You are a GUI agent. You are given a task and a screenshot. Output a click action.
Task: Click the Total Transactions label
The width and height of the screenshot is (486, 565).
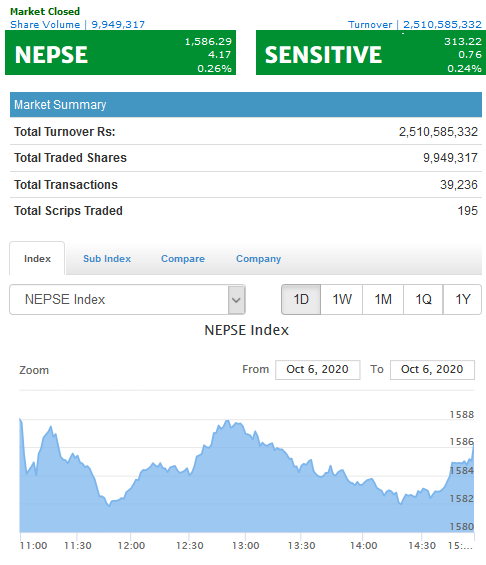[x=66, y=184]
